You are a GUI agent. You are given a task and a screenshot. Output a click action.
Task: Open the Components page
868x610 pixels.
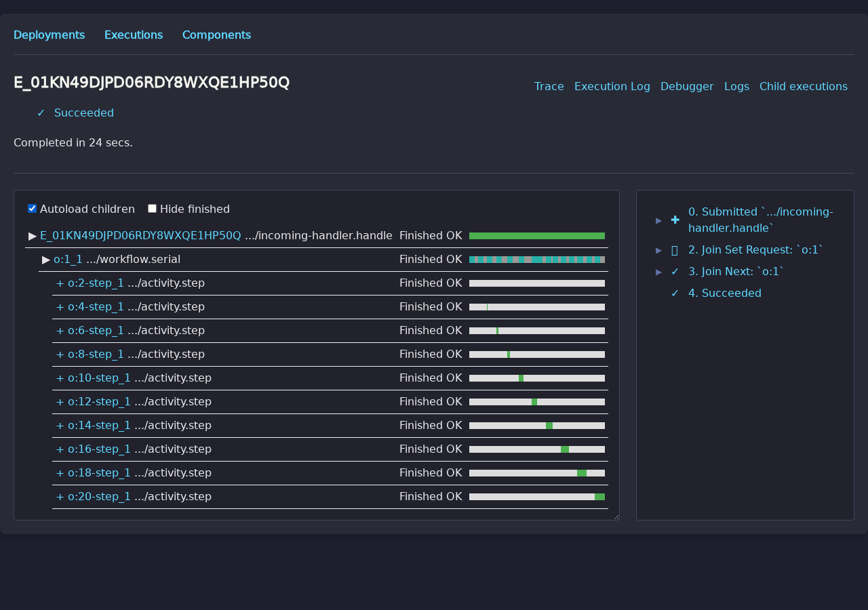point(216,35)
